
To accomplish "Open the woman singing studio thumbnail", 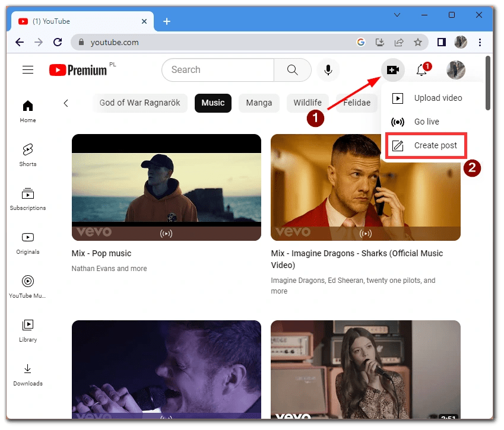I will tap(366, 370).
